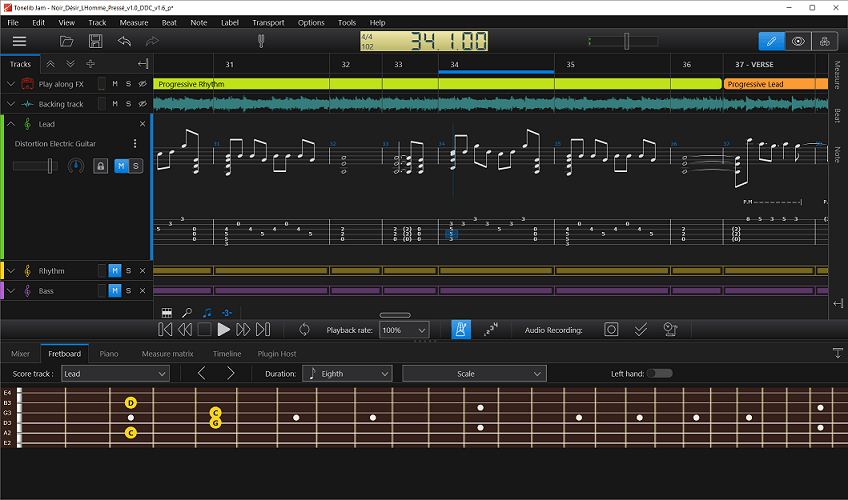Image resolution: width=848 pixels, height=500 pixels.
Task: Adjust the Lead track volume slider
Action: coord(50,165)
